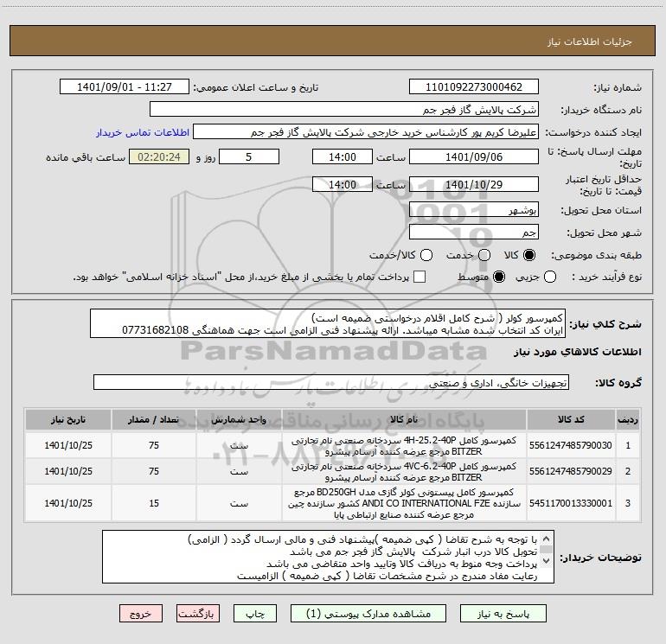This screenshot has width=666, height=644.
Task: Click the چاپ print button
Action: click(255, 614)
